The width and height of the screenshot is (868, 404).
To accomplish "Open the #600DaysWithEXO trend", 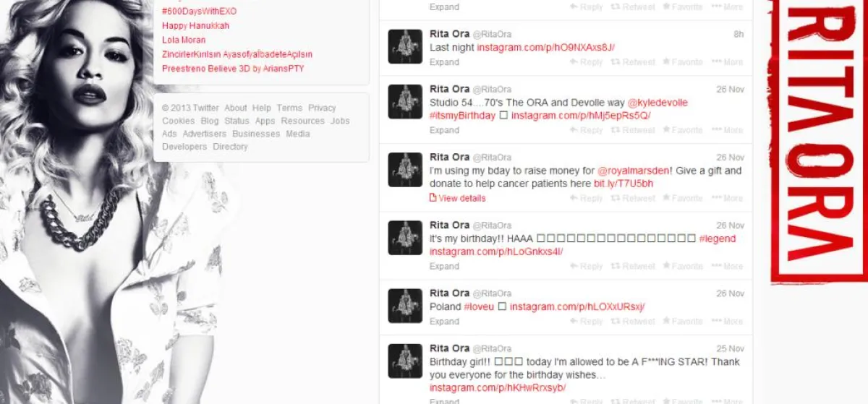I will [x=199, y=12].
